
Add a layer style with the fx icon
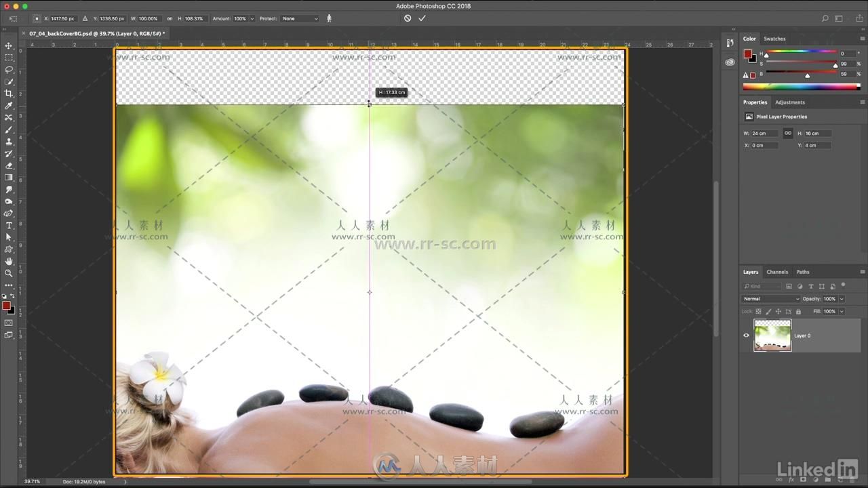(791, 480)
